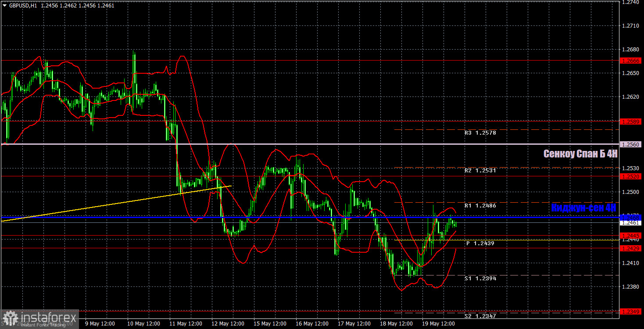The width and height of the screenshot is (644, 329).
Task: Click the red 1.2445 level price tag
Action: click(x=631, y=236)
